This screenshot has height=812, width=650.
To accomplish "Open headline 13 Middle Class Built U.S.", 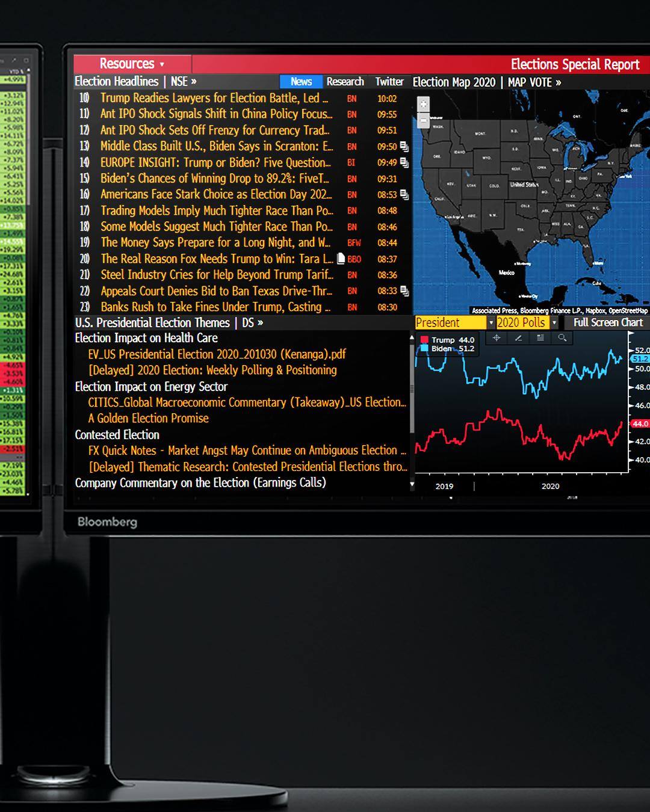I will 216,146.
